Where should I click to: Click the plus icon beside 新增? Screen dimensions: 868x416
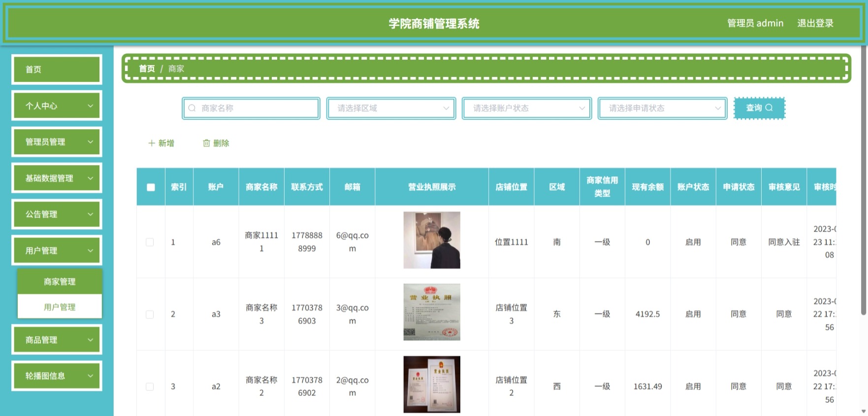(x=152, y=143)
